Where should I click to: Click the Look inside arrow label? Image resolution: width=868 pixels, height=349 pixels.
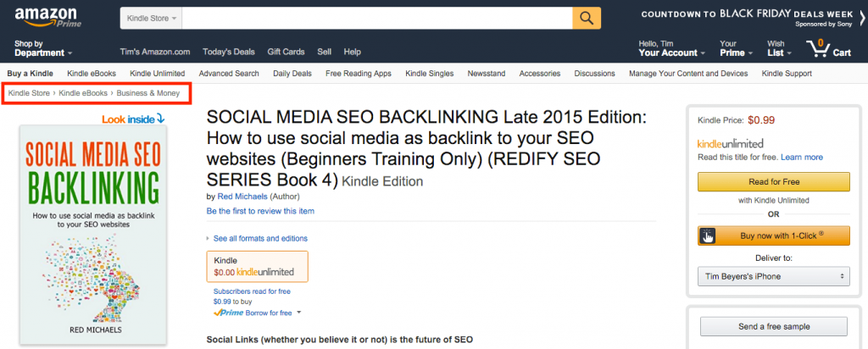tap(133, 119)
